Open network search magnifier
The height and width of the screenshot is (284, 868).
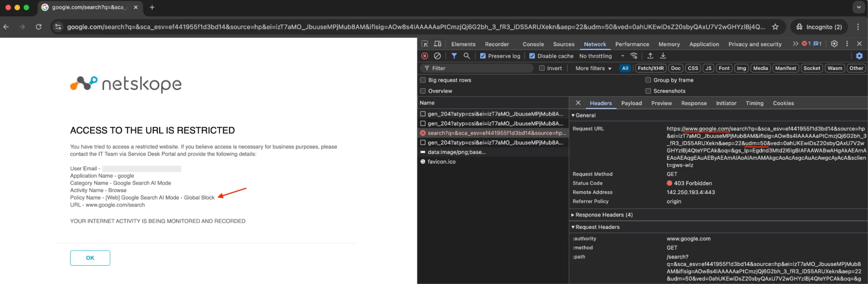(467, 56)
